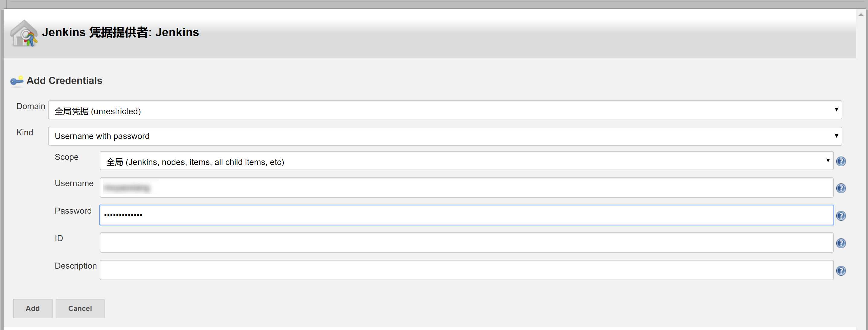The height and width of the screenshot is (330, 868).
Task: Expand the Domain dropdown
Action: coord(445,110)
